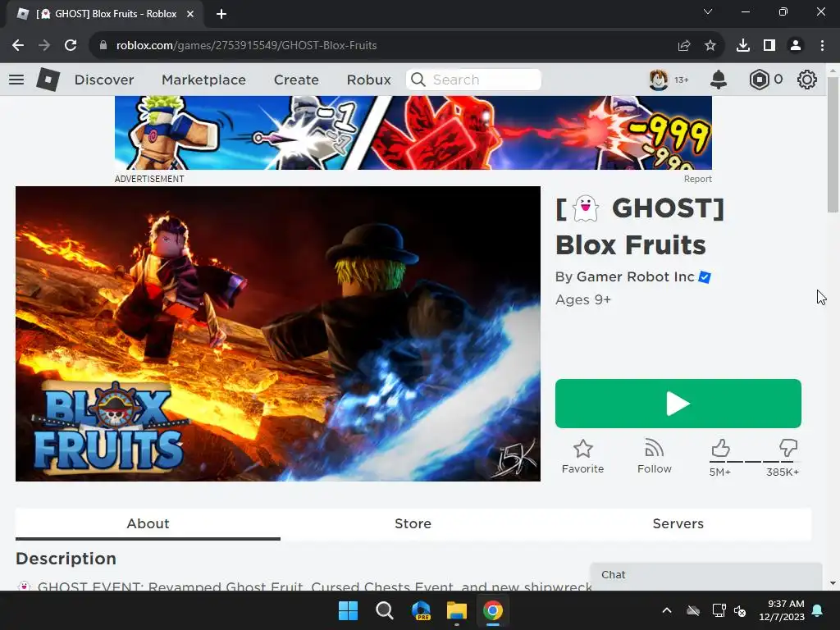Screen dimensions: 840x630
Task: Close the Blox Fruits browser tab
Action: (190, 14)
